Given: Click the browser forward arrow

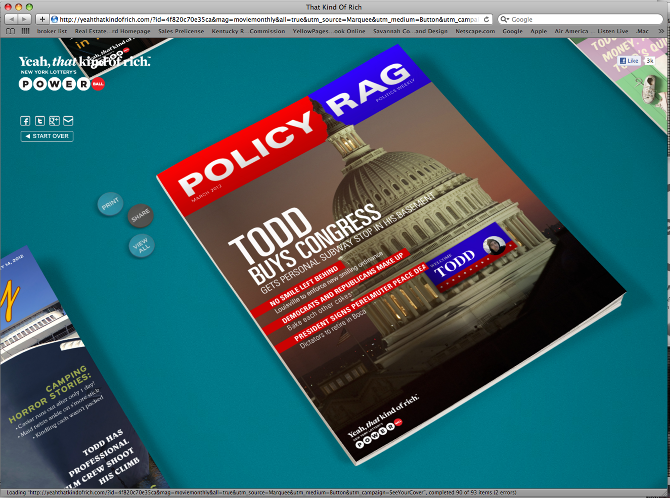Looking at the screenshot, I should (x=25, y=19).
